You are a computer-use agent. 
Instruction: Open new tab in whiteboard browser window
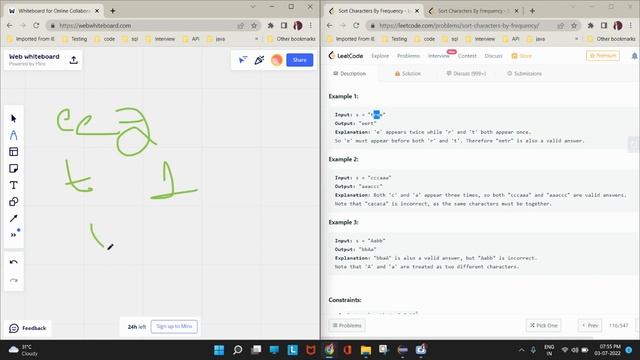113,11
